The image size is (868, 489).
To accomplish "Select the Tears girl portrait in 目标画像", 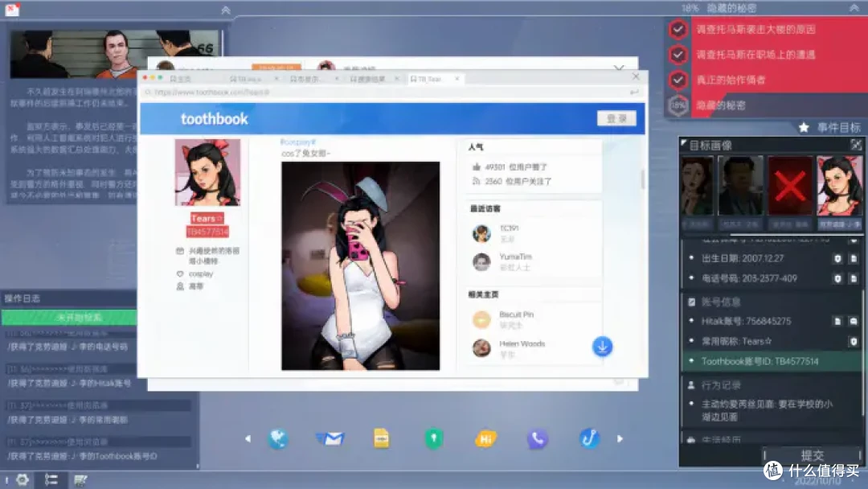I will tap(839, 186).
